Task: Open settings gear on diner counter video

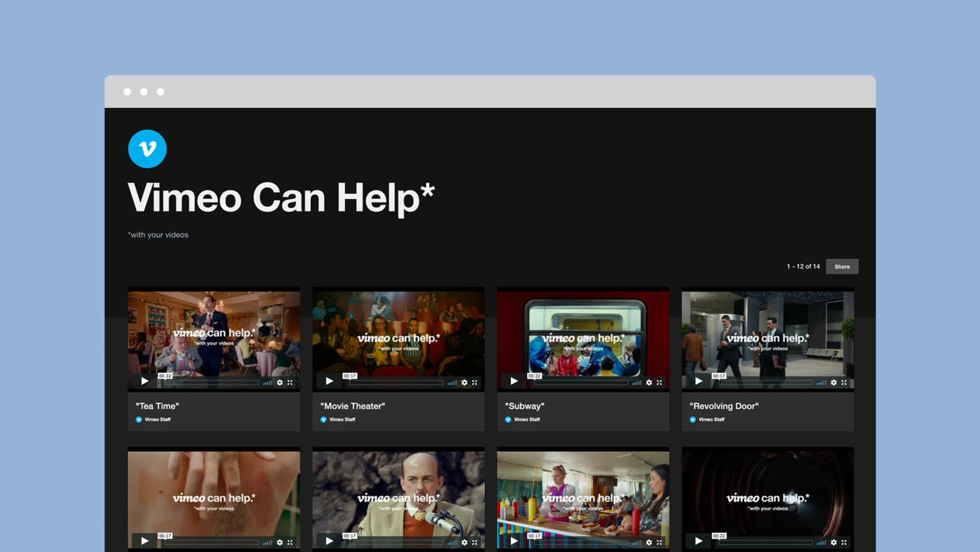Action: 649,542
